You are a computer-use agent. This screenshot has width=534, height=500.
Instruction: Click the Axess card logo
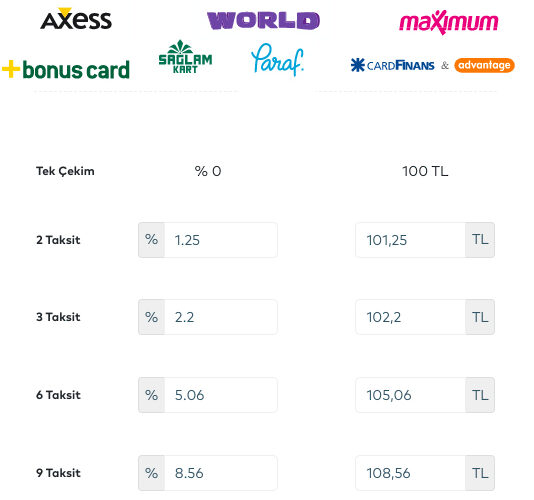coord(76,19)
